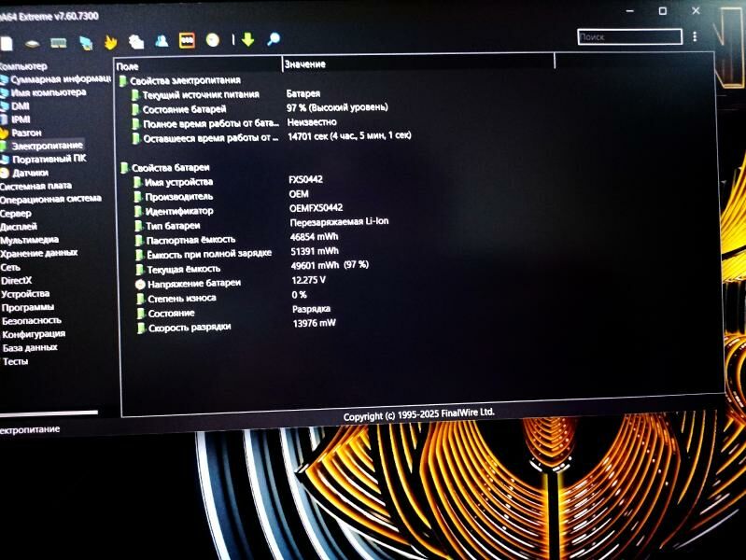The width and height of the screenshot is (746, 560).
Task: Expand Дисплей category
Action: pos(19,227)
